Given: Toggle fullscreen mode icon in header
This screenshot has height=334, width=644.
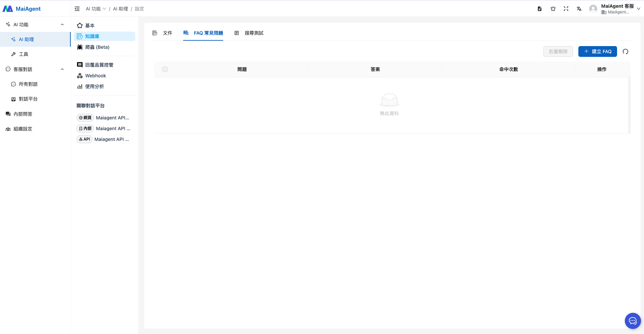Looking at the screenshot, I should [566, 9].
